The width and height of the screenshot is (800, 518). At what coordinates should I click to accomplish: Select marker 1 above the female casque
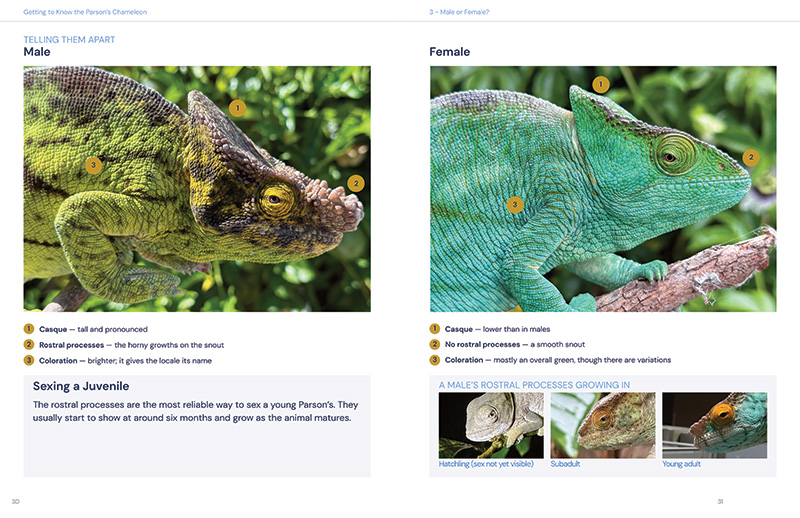(x=601, y=84)
